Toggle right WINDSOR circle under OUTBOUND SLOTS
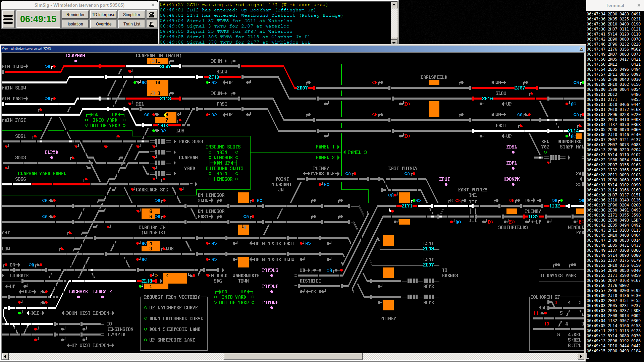 point(237,179)
